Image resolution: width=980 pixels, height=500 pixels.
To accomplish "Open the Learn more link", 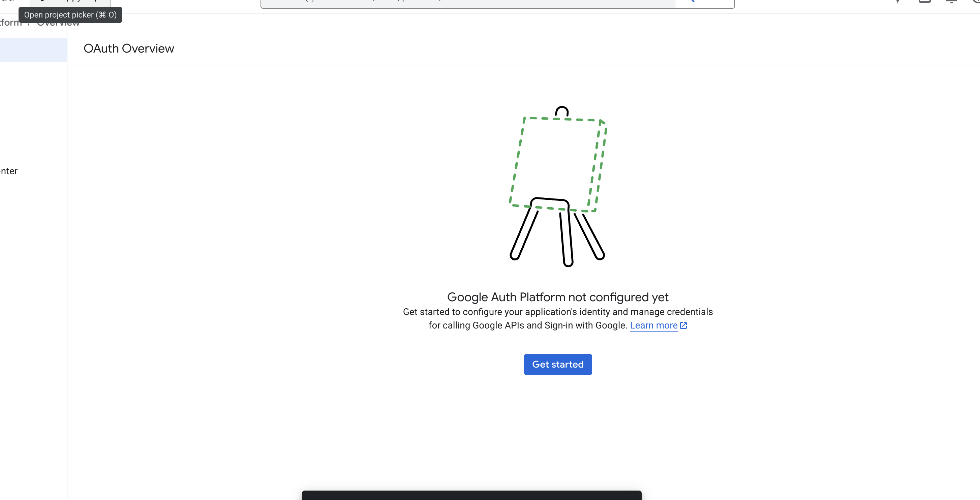I will pyautogui.click(x=653, y=325).
